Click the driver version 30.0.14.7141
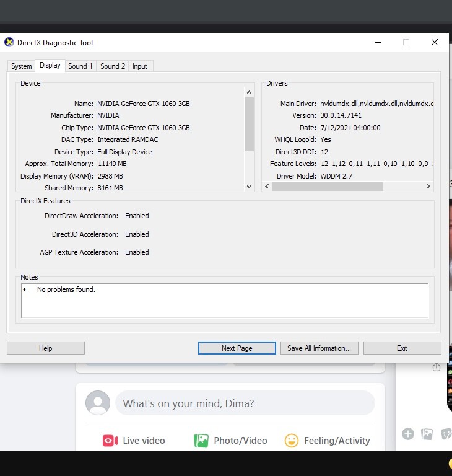 (x=341, y=115)
